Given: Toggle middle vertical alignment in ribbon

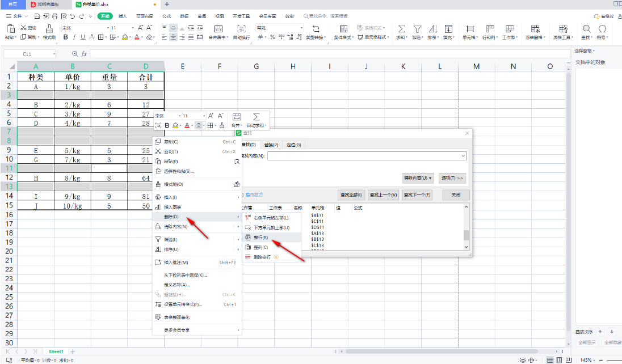Looking at the screenshot, I should pyautogui.click(x=173, y=28).
